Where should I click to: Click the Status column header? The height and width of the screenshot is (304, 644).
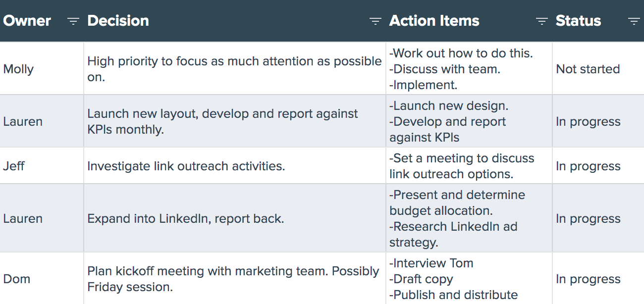click(x=578, y=21)
